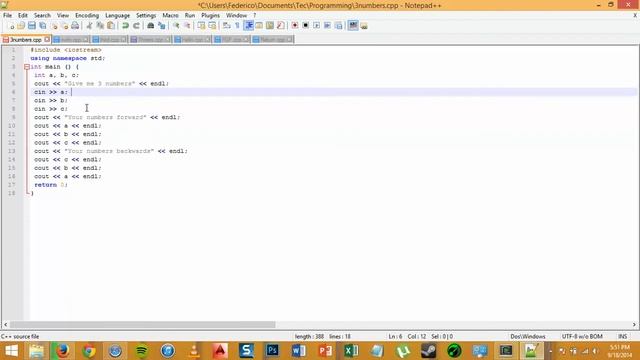This screenshot has height=360, width=640.
Task: Toggle synchronized vertical scrolling
Action: click(x=201, y=26)
